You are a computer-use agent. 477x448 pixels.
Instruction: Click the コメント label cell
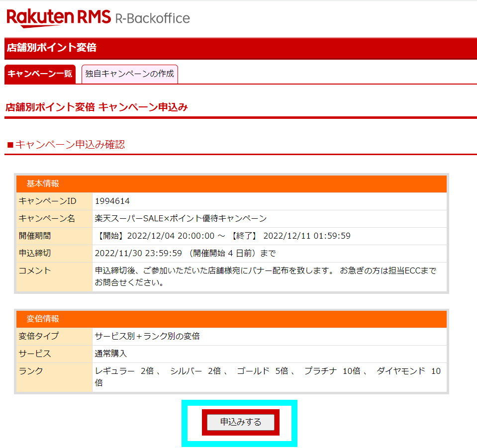point(54,277)
